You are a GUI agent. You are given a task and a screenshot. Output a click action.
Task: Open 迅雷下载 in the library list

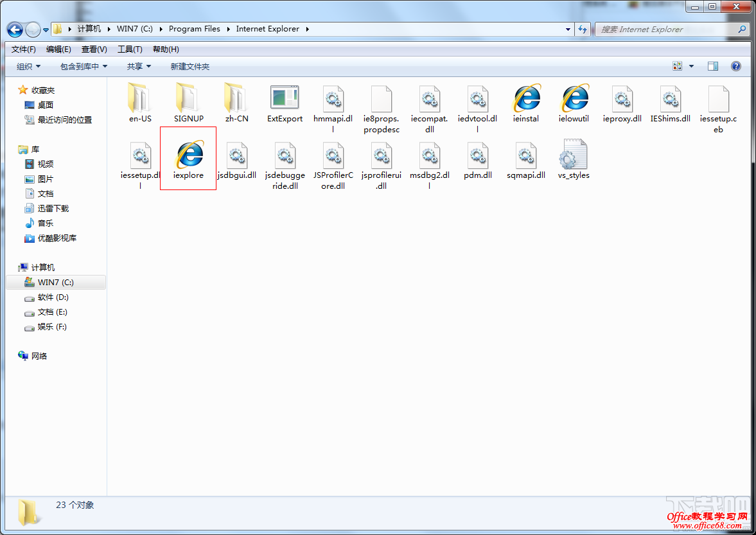(53, 209)
